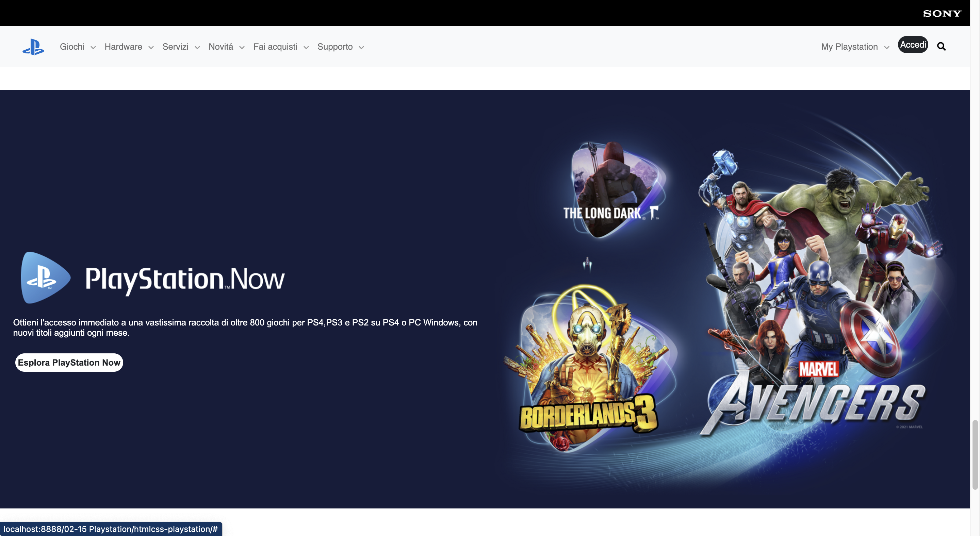Open the Giochi menu
Image resolution: width=980 pixels, height=536 pixels.
[x=72, y=47]
